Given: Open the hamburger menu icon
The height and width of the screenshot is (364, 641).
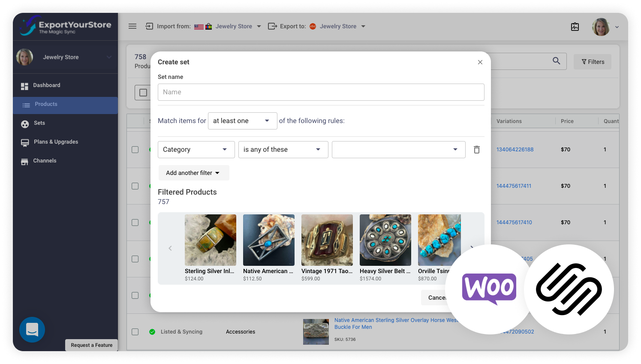Looking at the screenshot, I should pos(132,26).
